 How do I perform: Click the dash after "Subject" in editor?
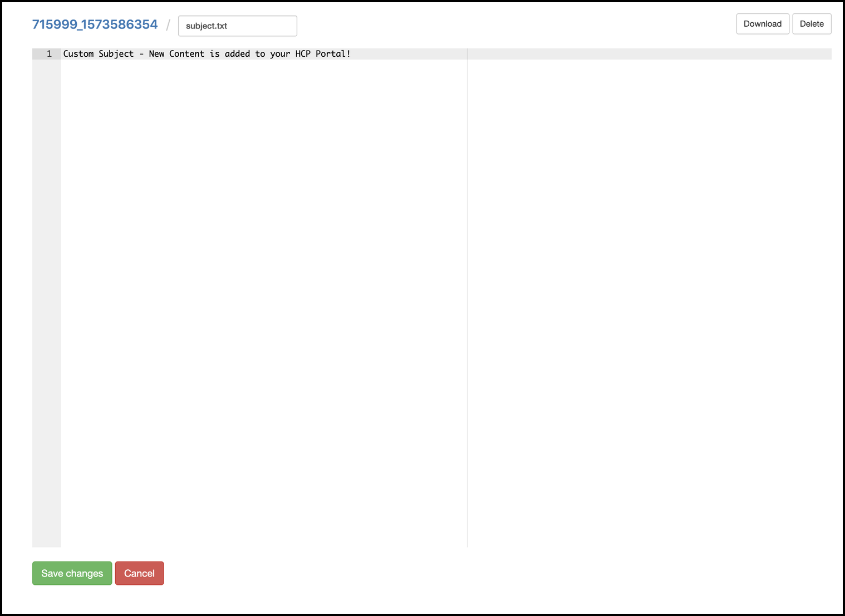click(141, 54)
